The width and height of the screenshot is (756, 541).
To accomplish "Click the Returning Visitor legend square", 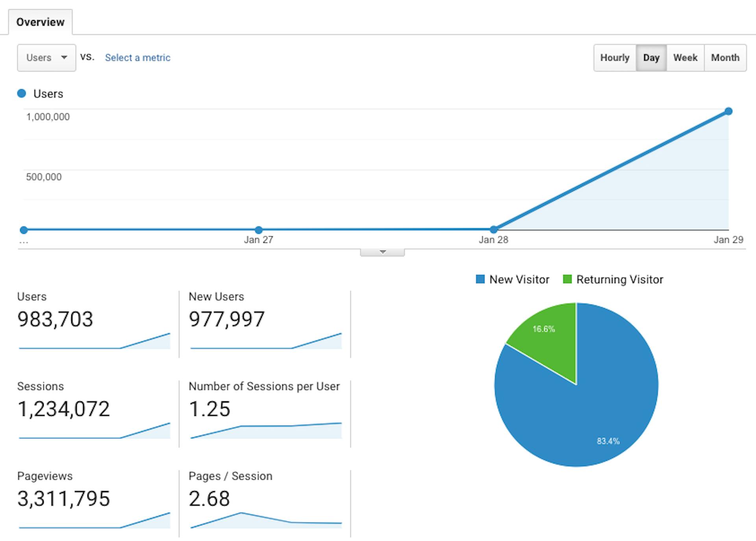I will point(567,279).
